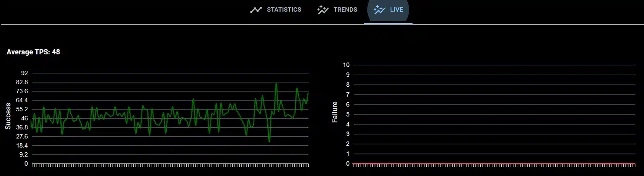Click the 10 label on Failure axis
This screenshot has width=644, height=176.
coord(346,65)
